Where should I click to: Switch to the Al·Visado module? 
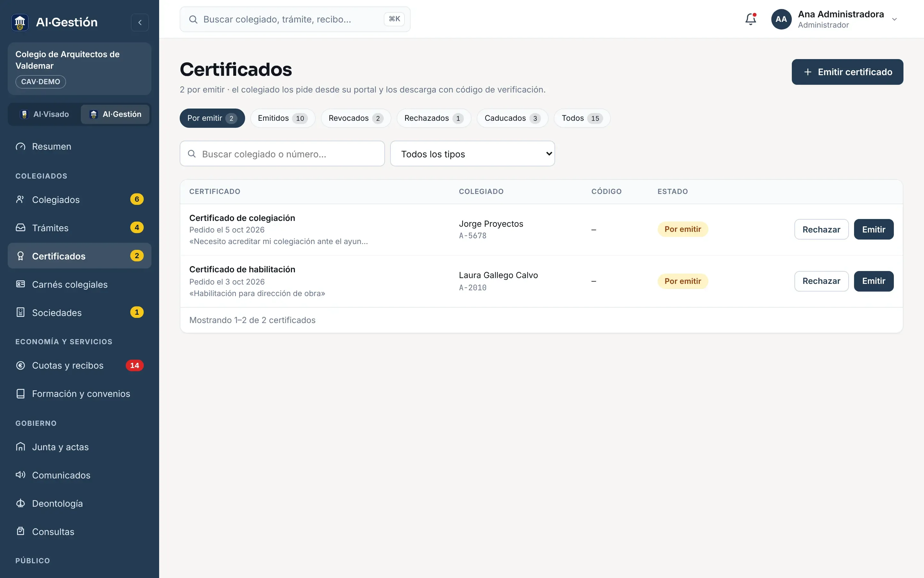(45, 114)
